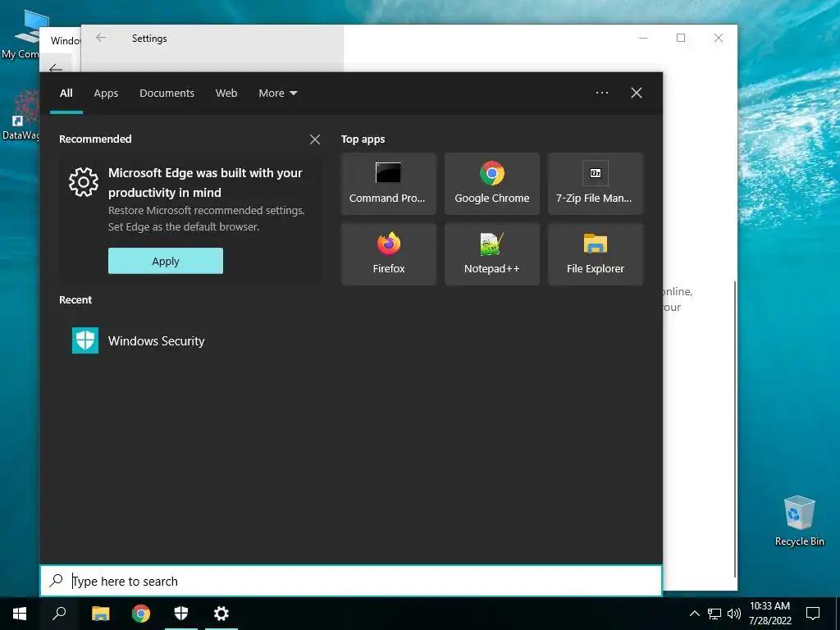The image size is (840, 630).
Task: Expand the More dropdown
Action: pos(277,94)
